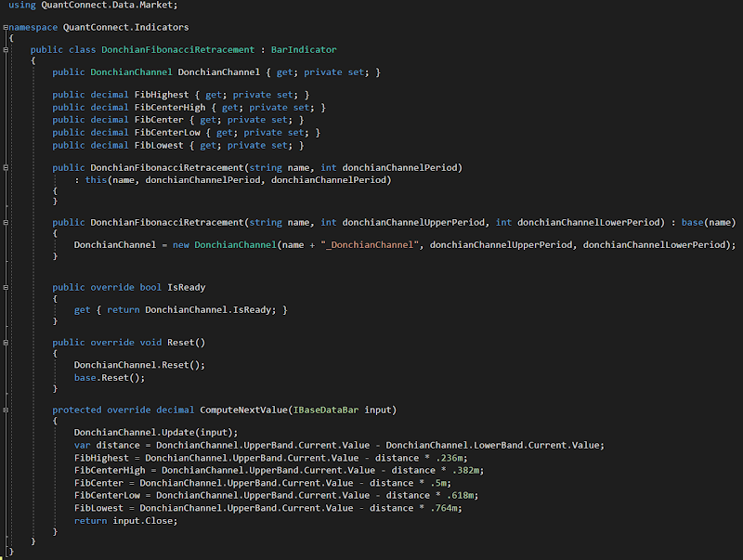
Task: Click the FibCenterHigh property declaration
Action: (189, 108)
